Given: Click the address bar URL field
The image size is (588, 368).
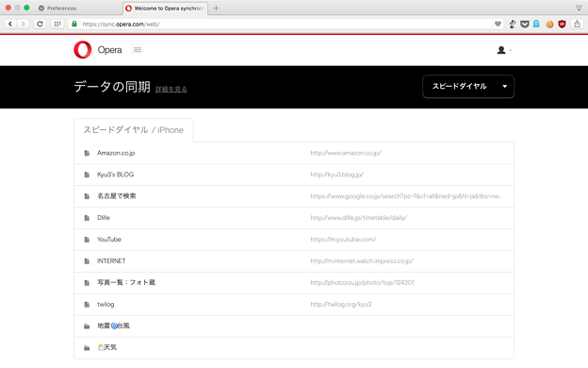Looking at the screenshot, I should [285, 24].
